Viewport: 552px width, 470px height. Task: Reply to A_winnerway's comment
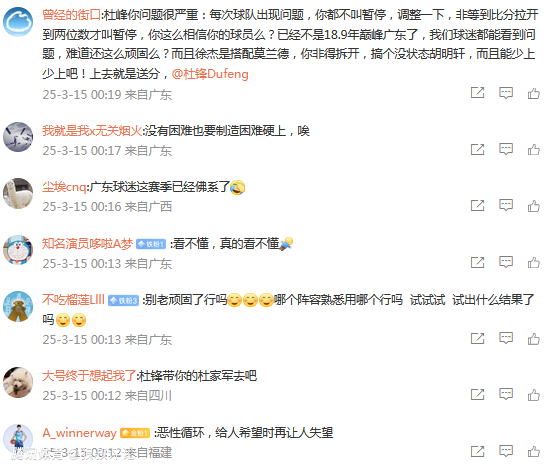[506, 451]
